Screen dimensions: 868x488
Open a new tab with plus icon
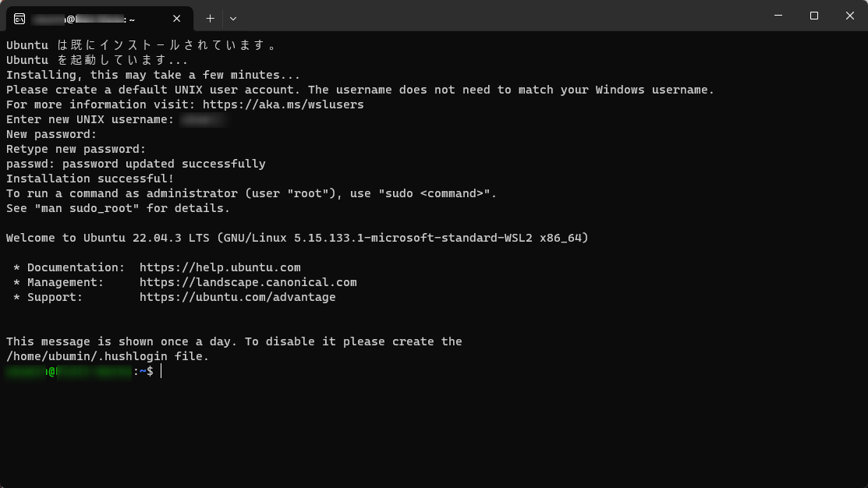(x=211, y=19)
